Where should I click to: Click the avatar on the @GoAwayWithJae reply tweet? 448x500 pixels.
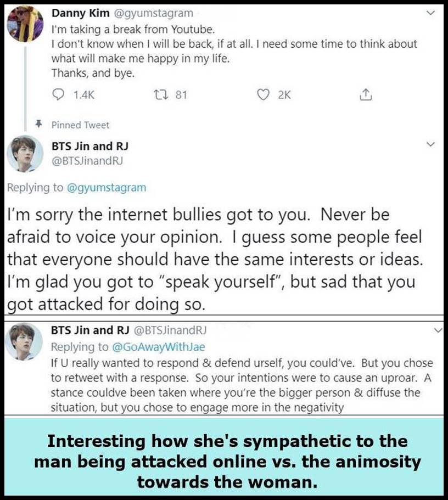[x=25, y=341]
